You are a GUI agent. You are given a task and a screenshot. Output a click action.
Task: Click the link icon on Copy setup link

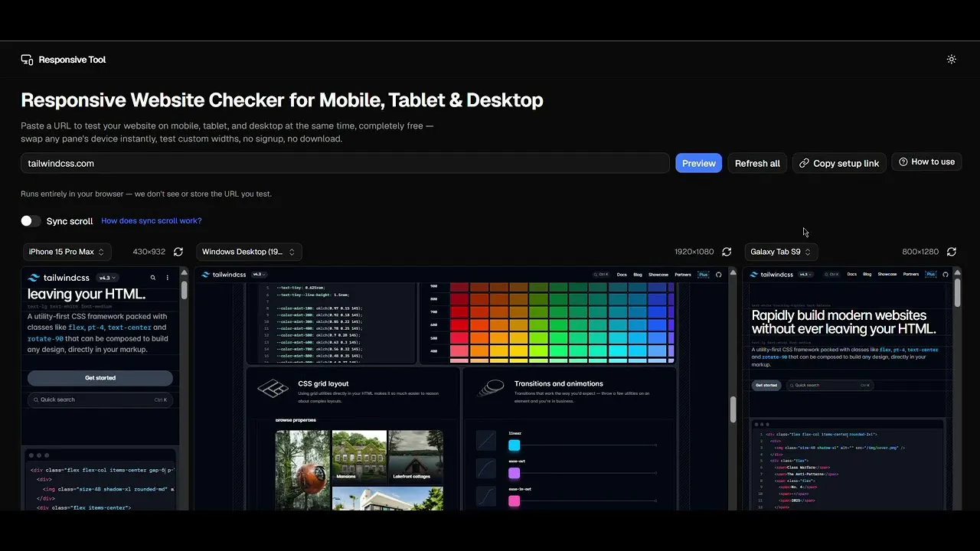tap(804, 163)
